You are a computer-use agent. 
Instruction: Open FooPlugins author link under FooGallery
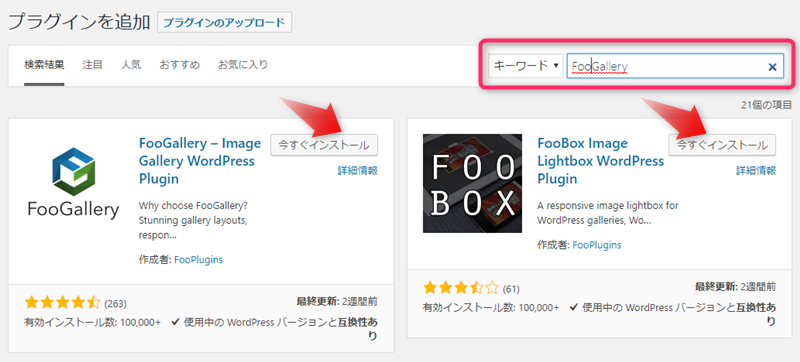tap(198, 260)
